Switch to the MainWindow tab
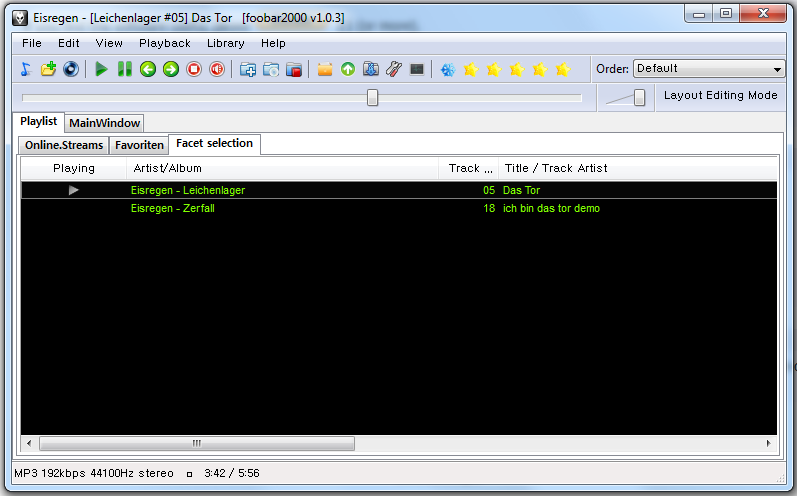Screen dimensions: 797x496 coord(104,123)
